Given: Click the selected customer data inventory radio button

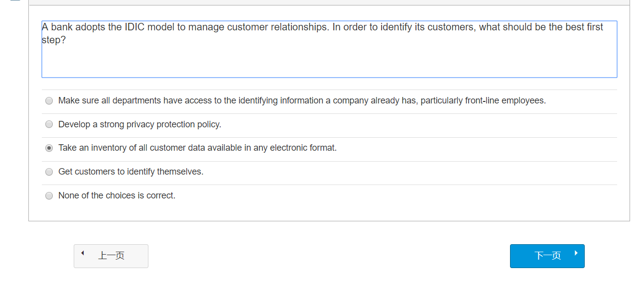Looking at the screenshot, I should tap(49, 148).
